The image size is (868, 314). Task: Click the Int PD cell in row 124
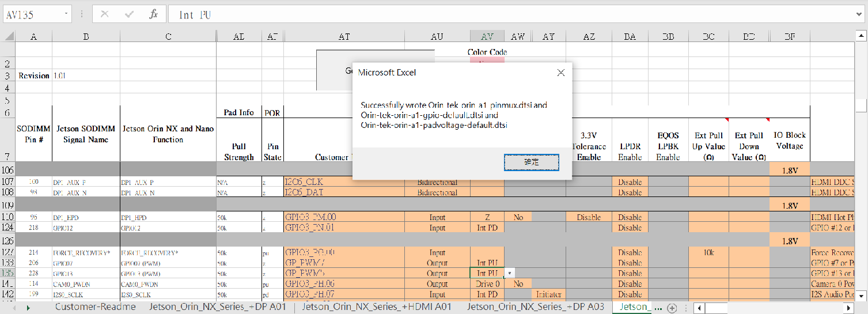[487, 228]
